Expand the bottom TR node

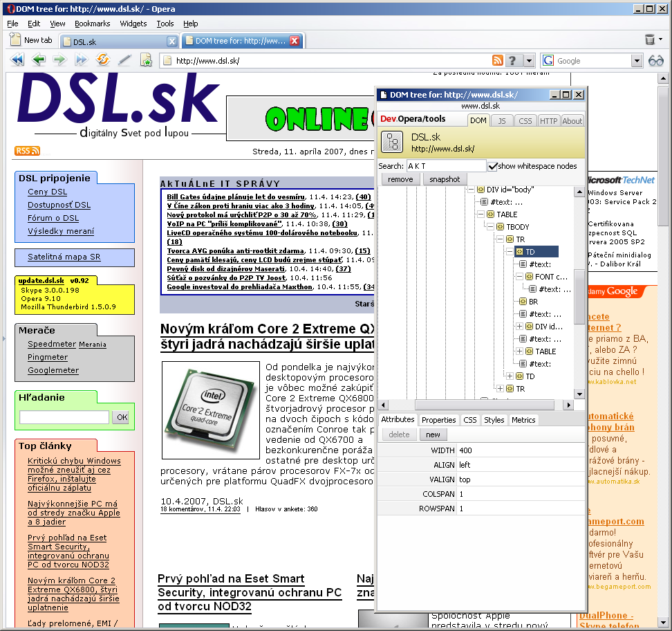(500, 389)
